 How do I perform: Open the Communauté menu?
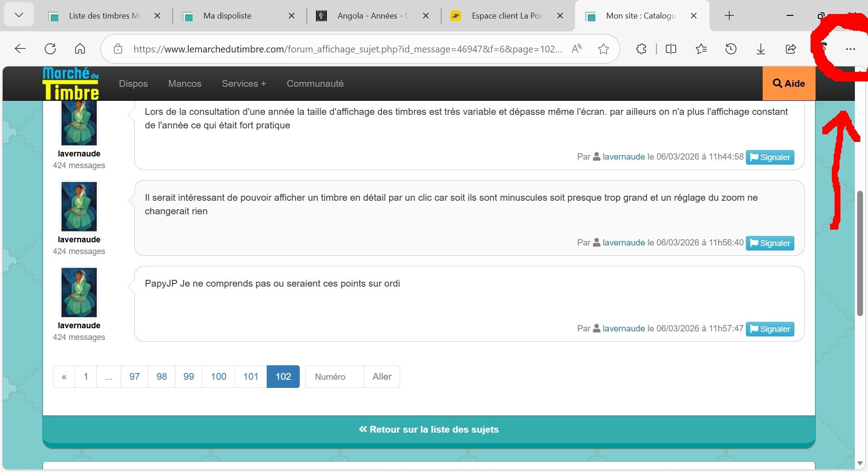tap(315, 84)
